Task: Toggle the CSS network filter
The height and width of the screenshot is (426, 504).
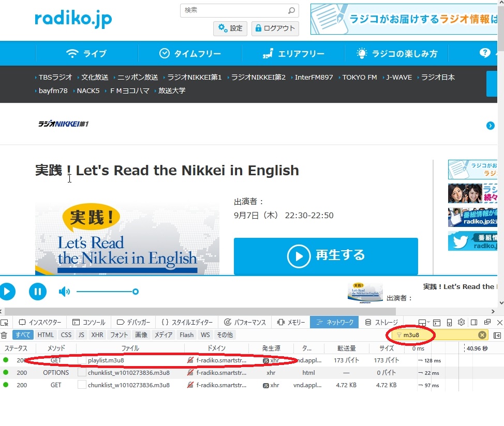Action: tap(66, 335)
